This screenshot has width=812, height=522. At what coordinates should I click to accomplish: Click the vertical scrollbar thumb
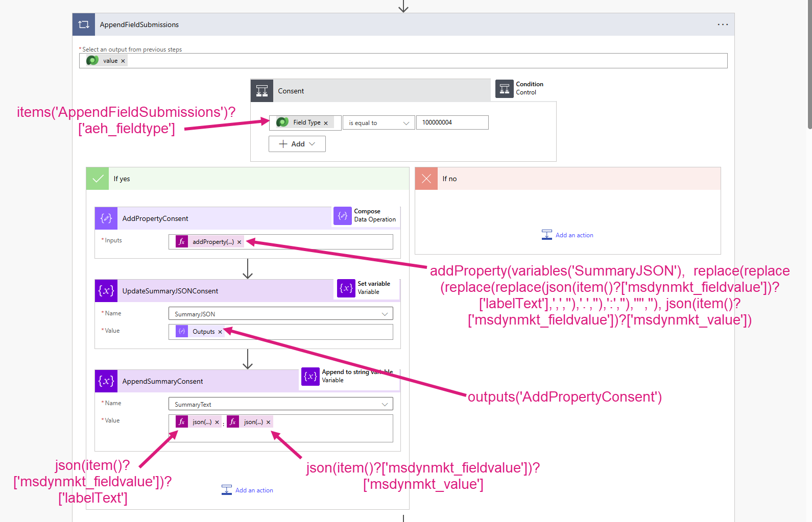point(809,64)
